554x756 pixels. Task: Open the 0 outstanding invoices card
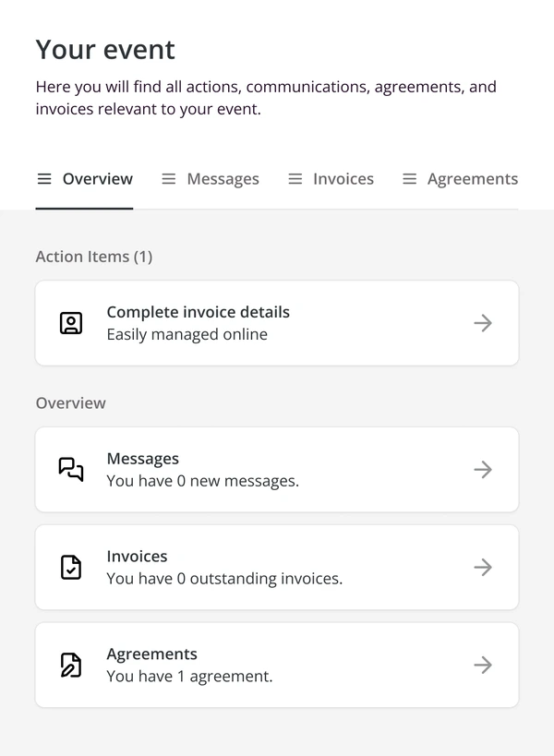[277, 567]
